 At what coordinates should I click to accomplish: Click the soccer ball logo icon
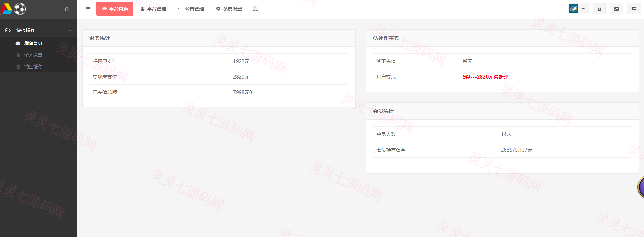click(20, 9)
